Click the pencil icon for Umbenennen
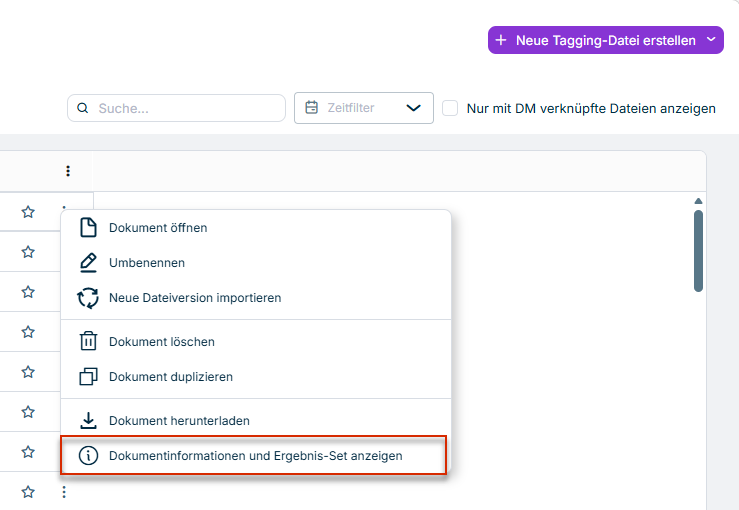The width and height of the screenshot is (739, 510). coord(88,263)
